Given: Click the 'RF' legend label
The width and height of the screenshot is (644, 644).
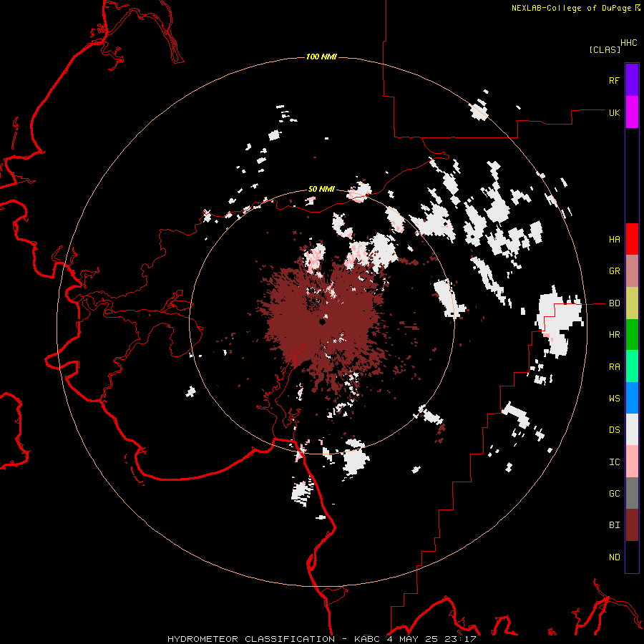Looking at the screenshot, I should tap(615, 80).
